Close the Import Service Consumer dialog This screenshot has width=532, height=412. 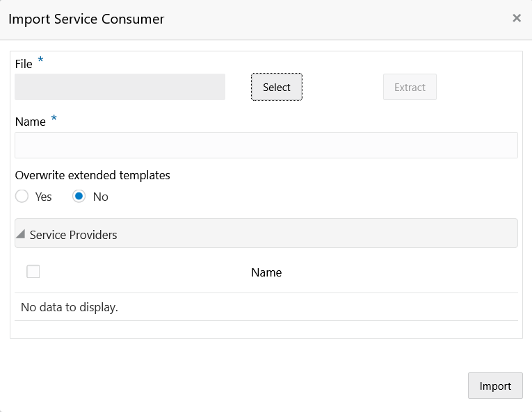(517, 18)
